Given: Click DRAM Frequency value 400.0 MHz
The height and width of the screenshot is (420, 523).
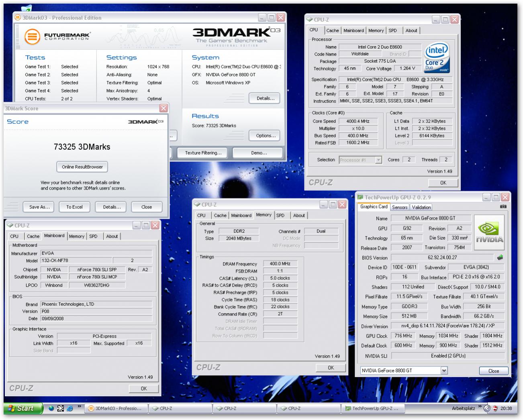Looking at the screenshot, I should (280, 264).
